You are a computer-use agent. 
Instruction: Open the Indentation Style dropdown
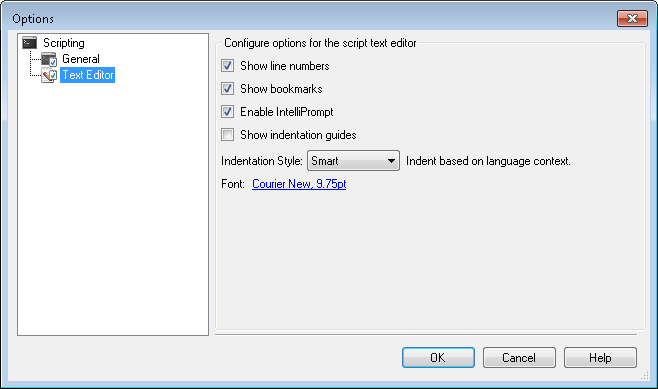point(353,161)
